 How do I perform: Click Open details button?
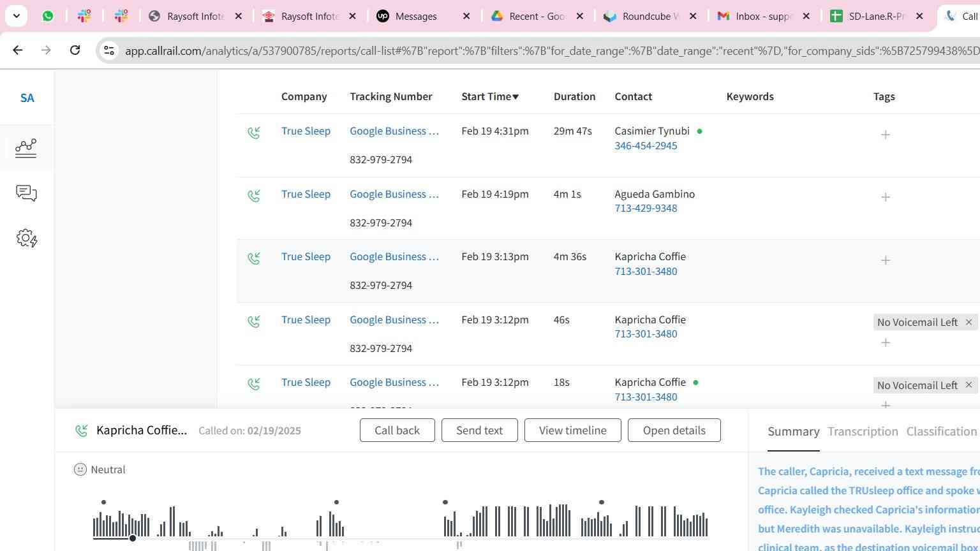674,430
